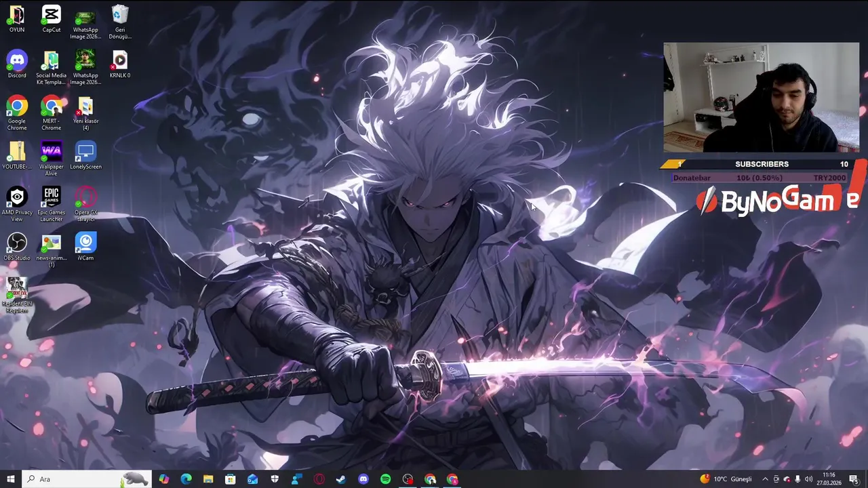Select the YOUTUBE zip archive icon
868x488 pixels.
click(x=17, y=155)
